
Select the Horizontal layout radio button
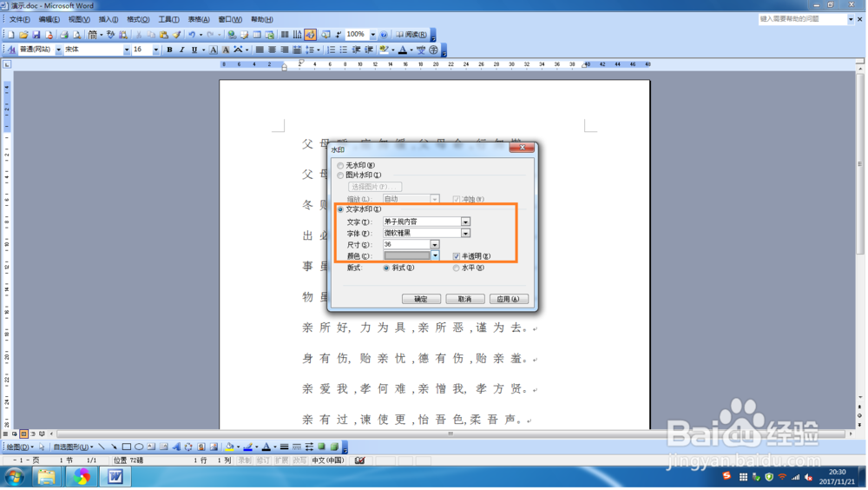(x=457, y=268)
